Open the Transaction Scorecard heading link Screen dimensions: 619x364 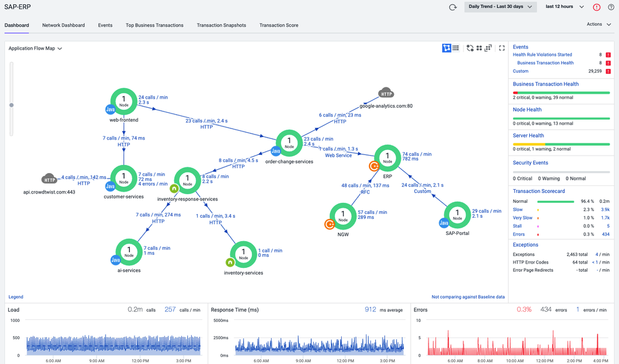539,191
